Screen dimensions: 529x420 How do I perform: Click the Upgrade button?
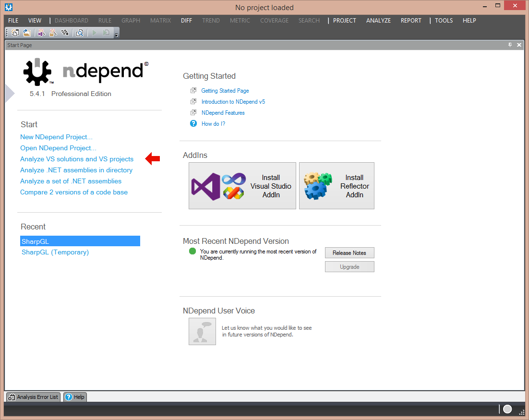click(x=349, y=267)
